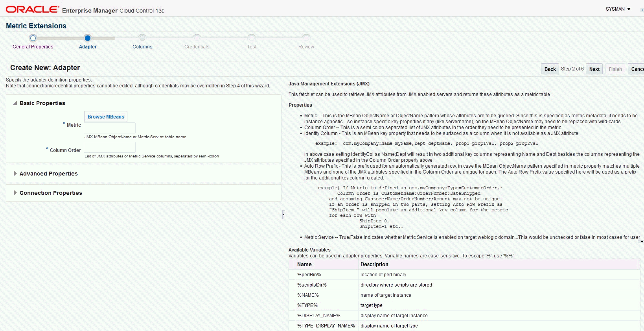
Task: Focus the Column Order input field
Action: pos(110,147)
